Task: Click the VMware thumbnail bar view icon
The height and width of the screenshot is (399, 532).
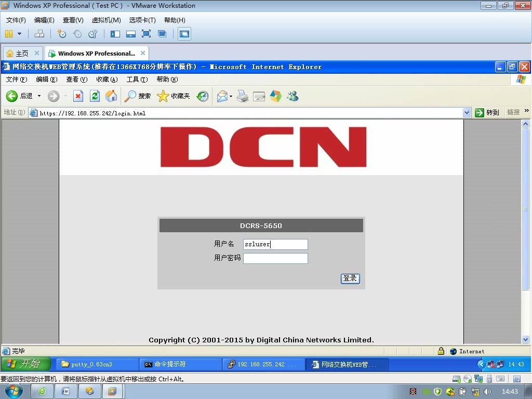Action: tap(130, 34)
